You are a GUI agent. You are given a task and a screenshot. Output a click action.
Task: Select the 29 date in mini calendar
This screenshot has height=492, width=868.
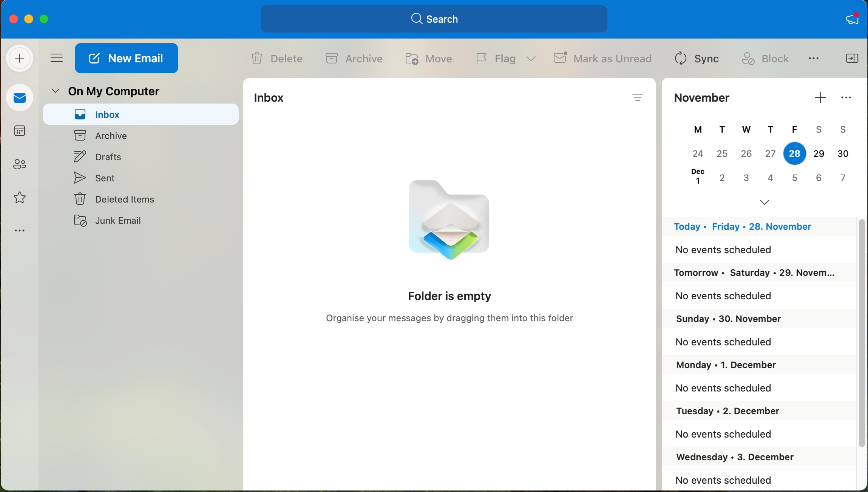pyautogui.click(x=819, y=154)
